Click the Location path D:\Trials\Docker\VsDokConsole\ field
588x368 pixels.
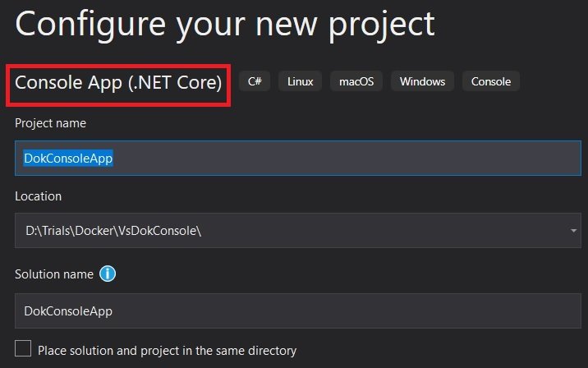[x=246, y=231]
